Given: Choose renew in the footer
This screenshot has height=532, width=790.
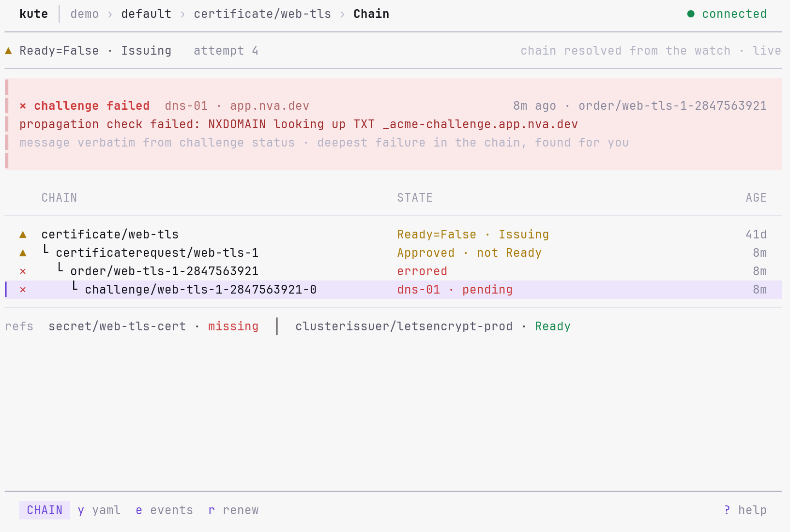Looking at the screenshot, I should pyautogui.click(x=241, y=510).
